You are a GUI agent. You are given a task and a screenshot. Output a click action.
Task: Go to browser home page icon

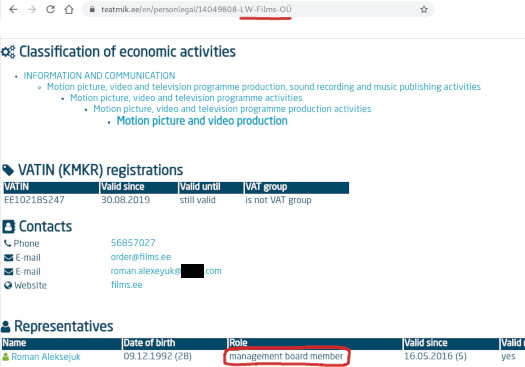(x=69, y=9)
